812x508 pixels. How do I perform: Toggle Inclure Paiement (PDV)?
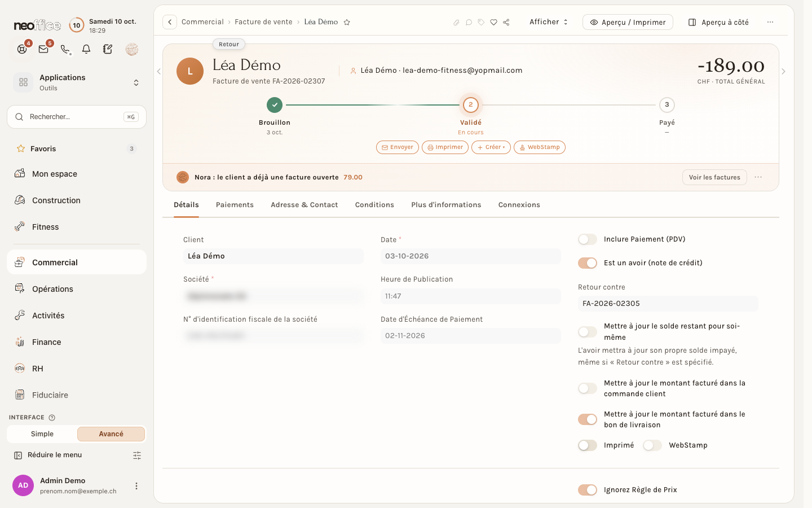coord(588,239)
